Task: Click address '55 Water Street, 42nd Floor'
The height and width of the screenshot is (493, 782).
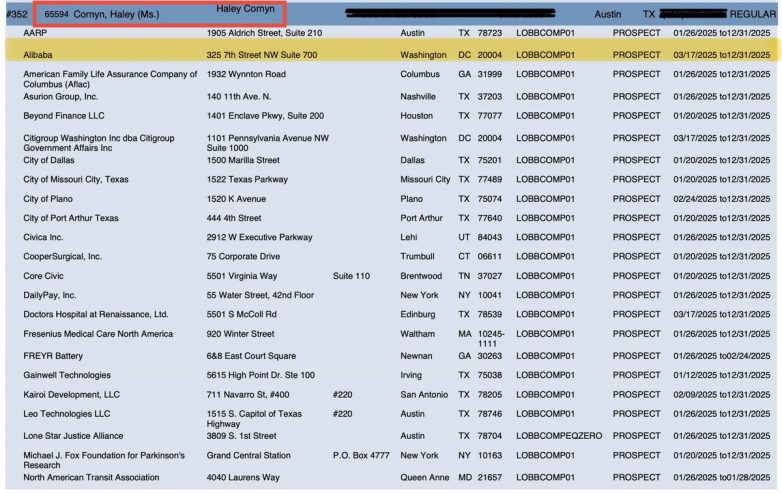Action: click(260, 296)
